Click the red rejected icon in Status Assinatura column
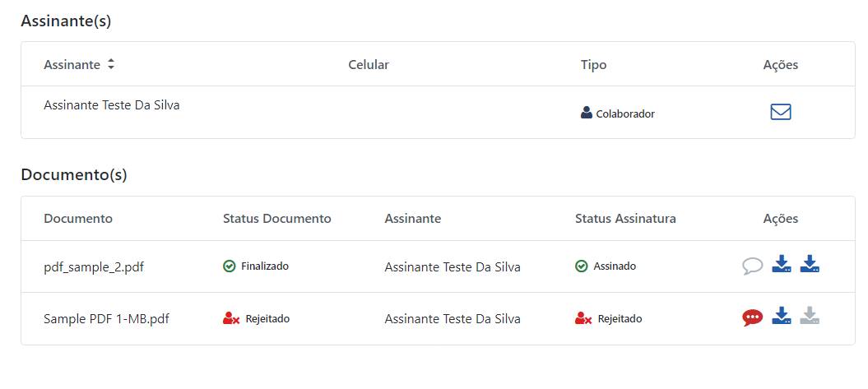The image size is (868, 389). (x=583, y=319)
